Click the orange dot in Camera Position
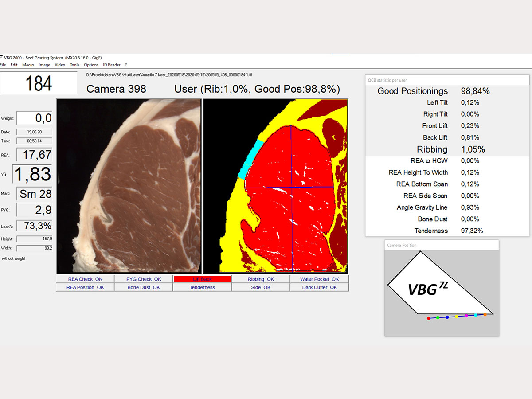 coord(485,314)
